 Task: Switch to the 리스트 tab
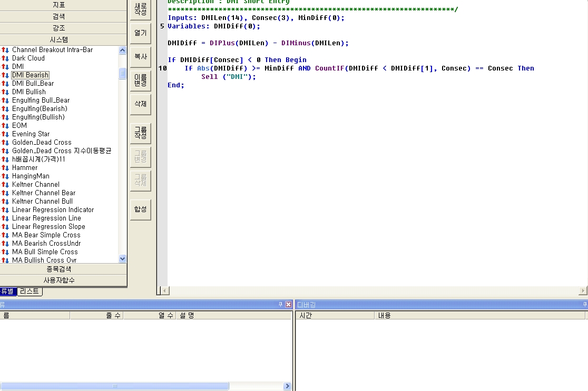coord(30,291)
